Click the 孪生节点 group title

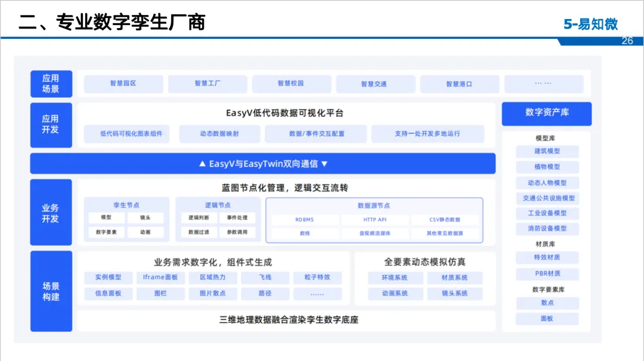(126, 205)
